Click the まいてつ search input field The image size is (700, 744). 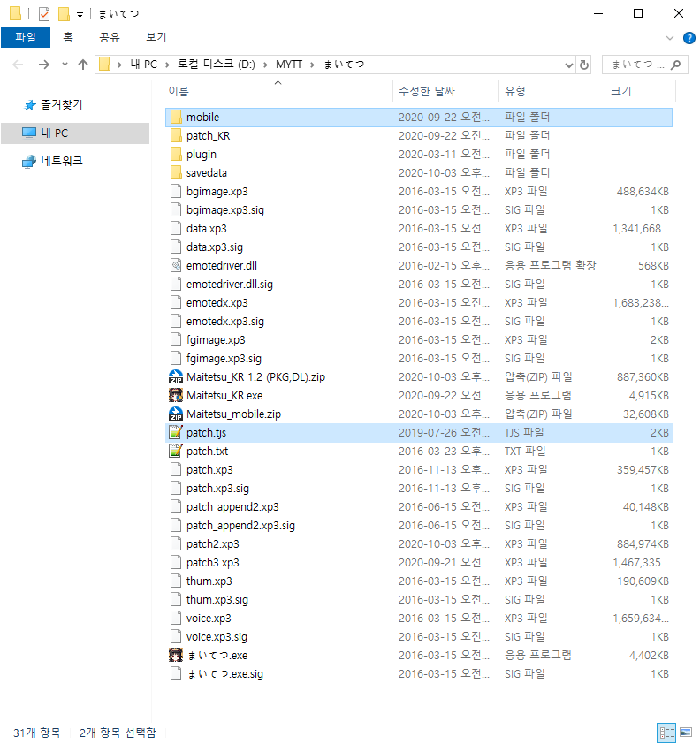[x=637, y=65]
